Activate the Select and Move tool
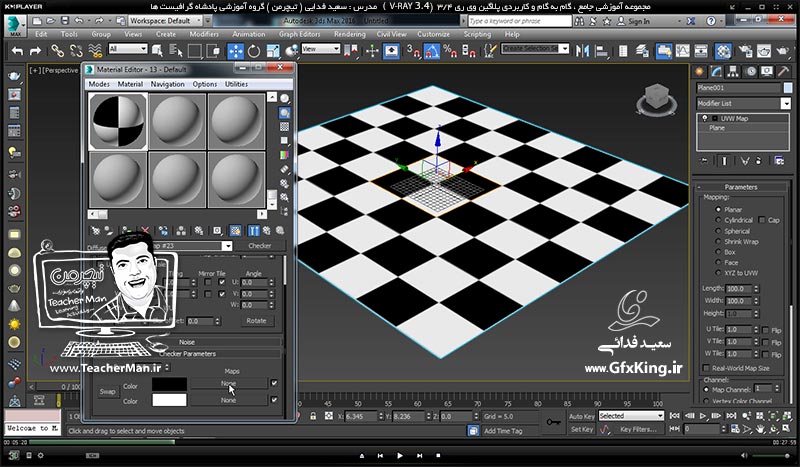 pyautogui.click(x=236, y=51)
